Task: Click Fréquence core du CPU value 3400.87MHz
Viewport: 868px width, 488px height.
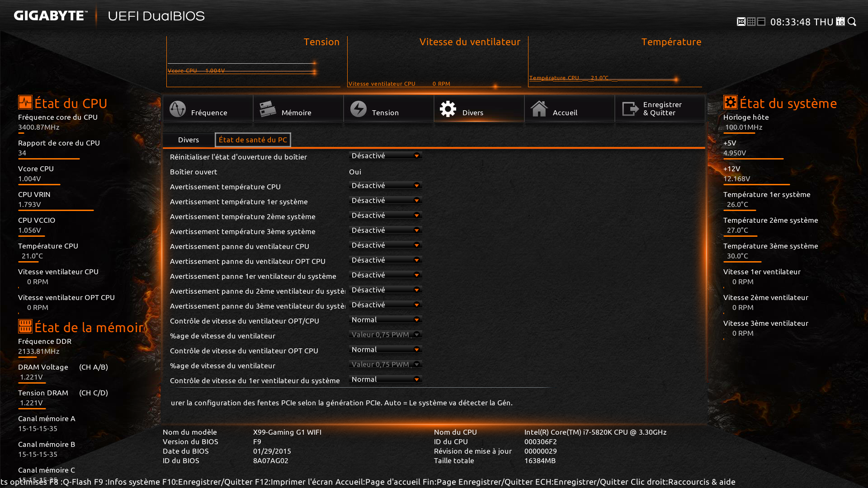Action: coord(39,127)
